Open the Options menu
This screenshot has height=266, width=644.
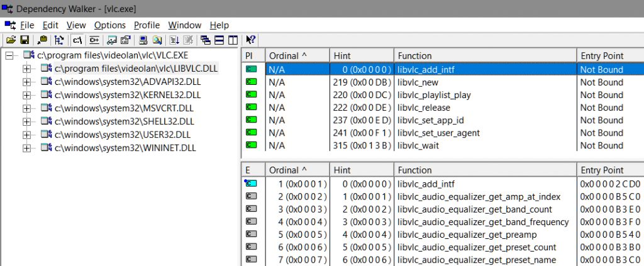click(x=109, y=25)
